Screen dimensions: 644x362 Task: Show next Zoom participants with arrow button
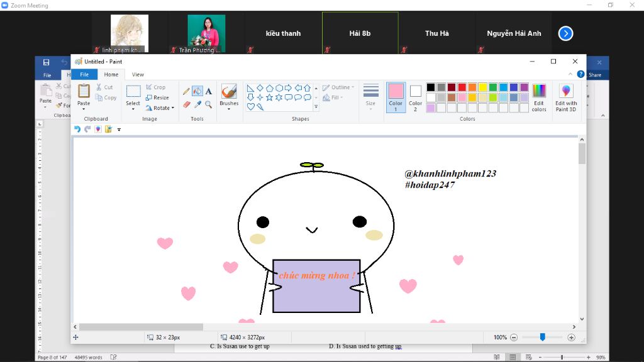[x=565, y=33]
